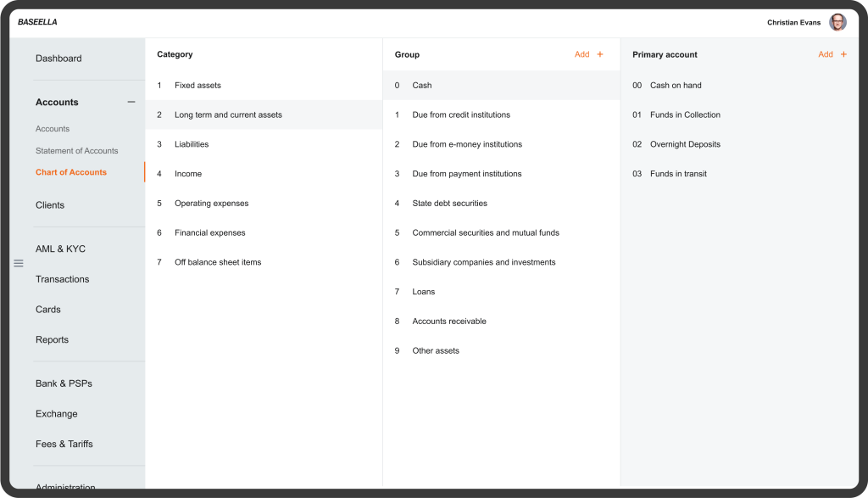
Task: Click Add in Primary account column
Action: coord(825,54)
